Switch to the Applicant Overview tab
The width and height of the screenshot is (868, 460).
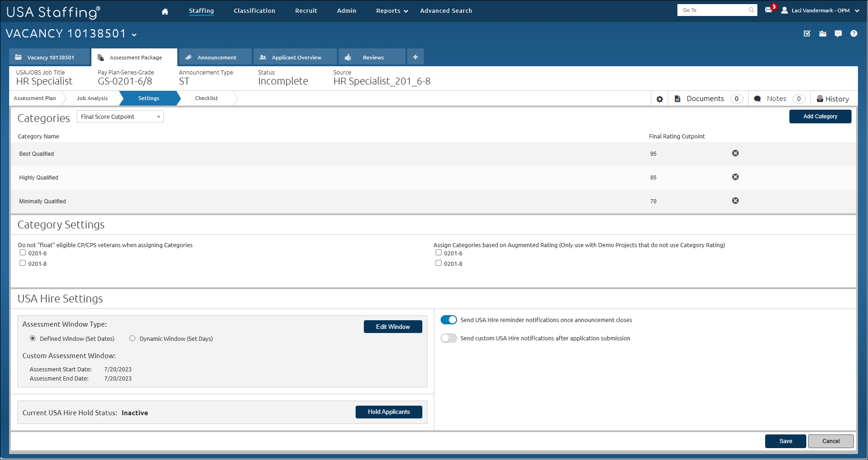295,58
